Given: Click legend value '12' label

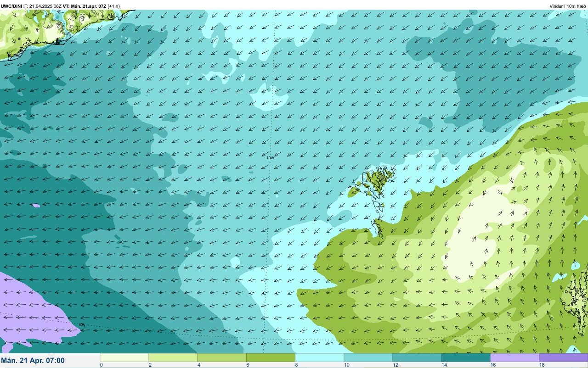Looking at the screenshot, I should tap(395, 365).
